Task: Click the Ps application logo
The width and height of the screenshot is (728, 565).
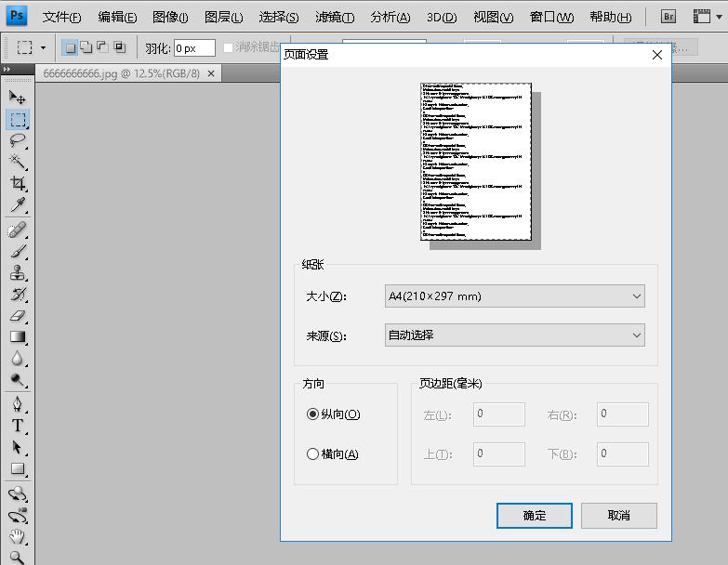Action: click(16, 16)
